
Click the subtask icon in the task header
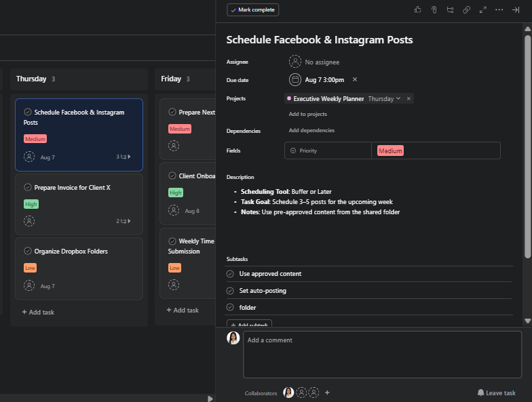(x=450, y=10)
